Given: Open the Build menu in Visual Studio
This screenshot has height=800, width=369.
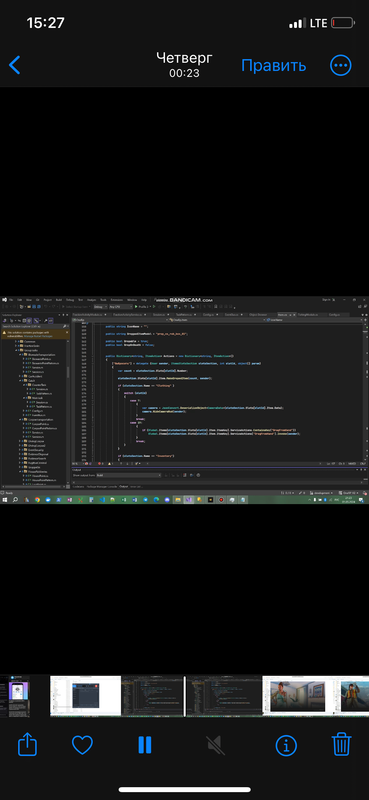Looking at the screenshot, I should tap(59, 300).
